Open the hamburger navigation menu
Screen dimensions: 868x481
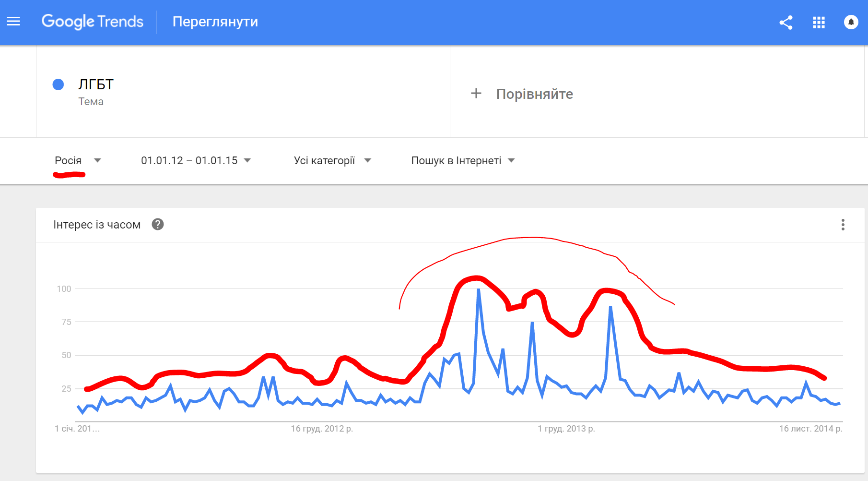tap(13, 22)
